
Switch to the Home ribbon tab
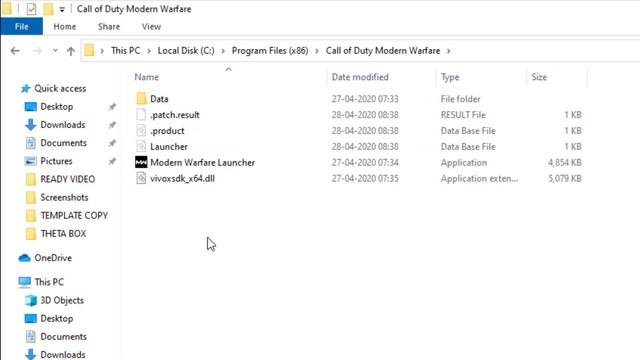(64, 27)
